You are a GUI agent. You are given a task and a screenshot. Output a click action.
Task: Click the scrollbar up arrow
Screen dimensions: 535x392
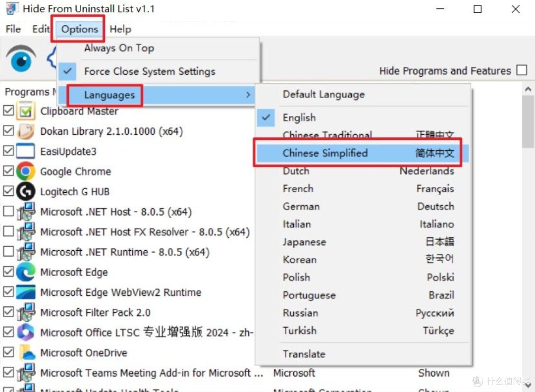[528, 90]
